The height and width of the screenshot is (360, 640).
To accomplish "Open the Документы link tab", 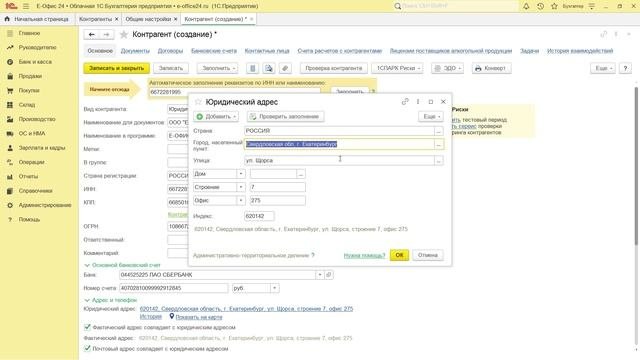I will pos(135,51).
